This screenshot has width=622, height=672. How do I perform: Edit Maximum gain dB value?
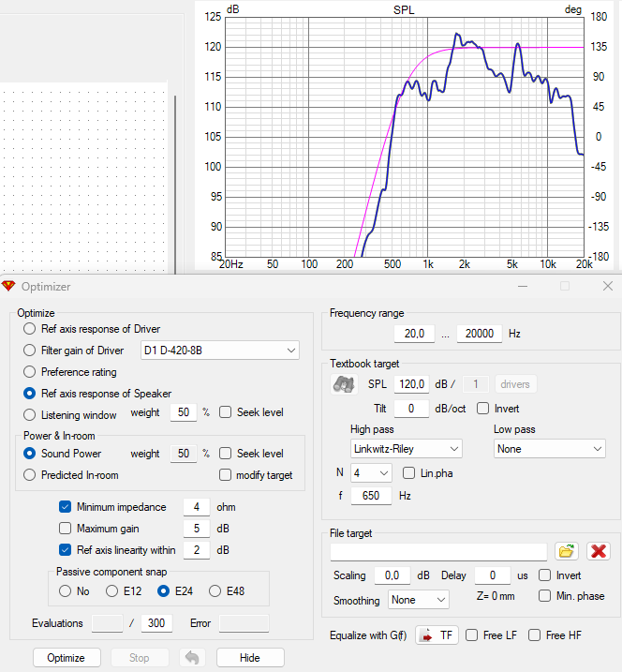[x=197, y=529]
